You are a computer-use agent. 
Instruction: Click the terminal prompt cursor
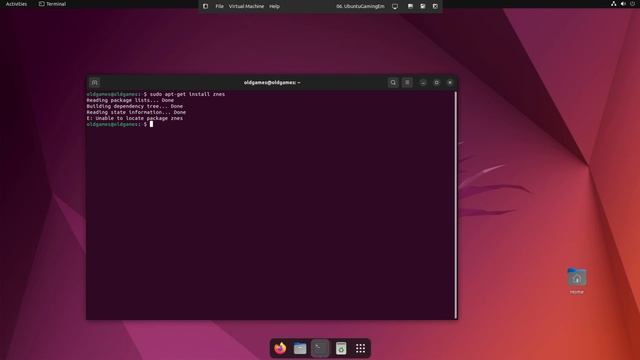pos(151,124)
